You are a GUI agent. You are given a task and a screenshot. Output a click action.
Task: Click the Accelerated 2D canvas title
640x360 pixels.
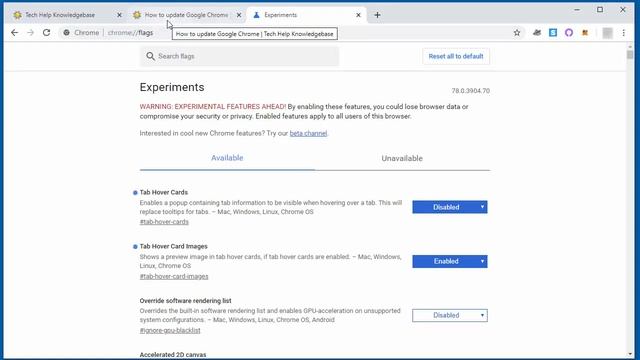coord(173,355)
